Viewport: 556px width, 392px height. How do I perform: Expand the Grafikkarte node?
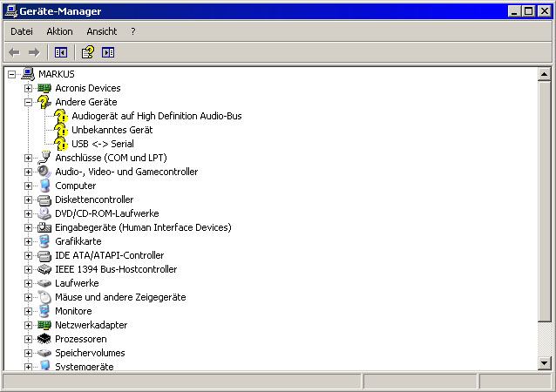[29, 241]
